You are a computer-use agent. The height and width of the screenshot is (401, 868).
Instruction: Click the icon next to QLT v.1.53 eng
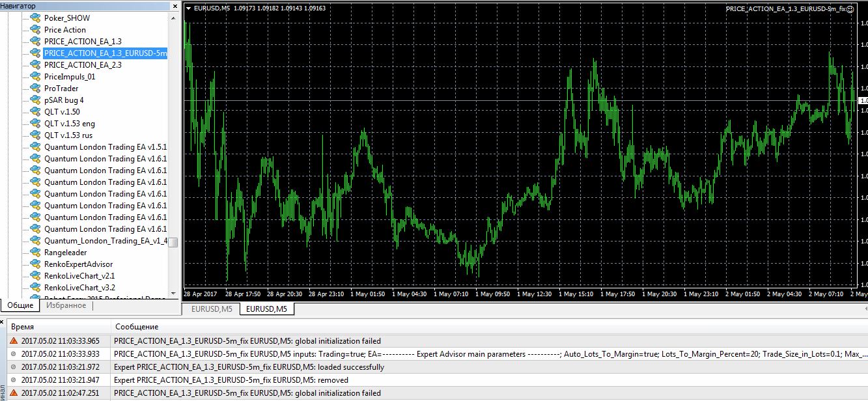coord(35,124)
